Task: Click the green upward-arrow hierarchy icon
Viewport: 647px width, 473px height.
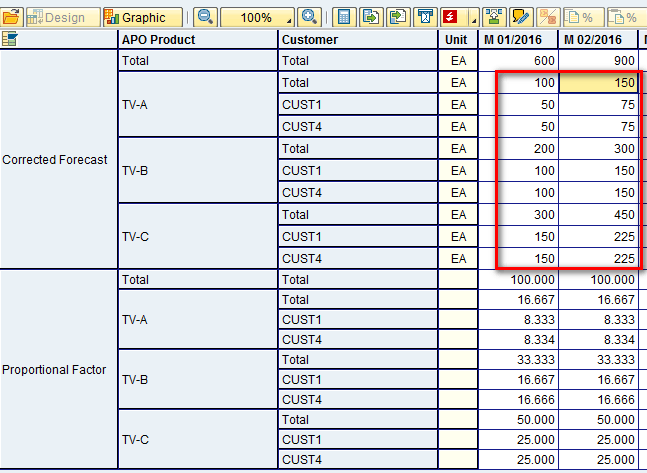Action: click(494, 17)
